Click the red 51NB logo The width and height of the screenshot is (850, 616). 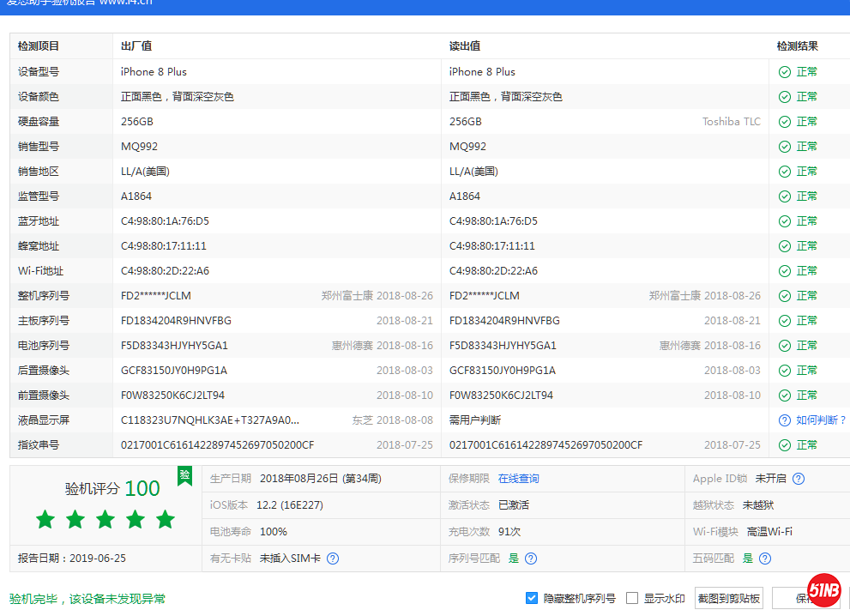coord(823,589)
